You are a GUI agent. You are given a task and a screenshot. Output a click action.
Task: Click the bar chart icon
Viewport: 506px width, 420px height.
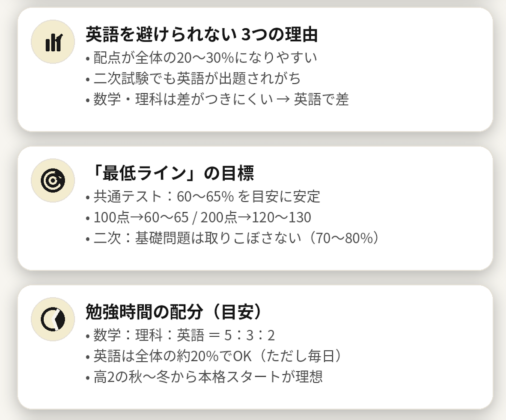coord(53,42)
